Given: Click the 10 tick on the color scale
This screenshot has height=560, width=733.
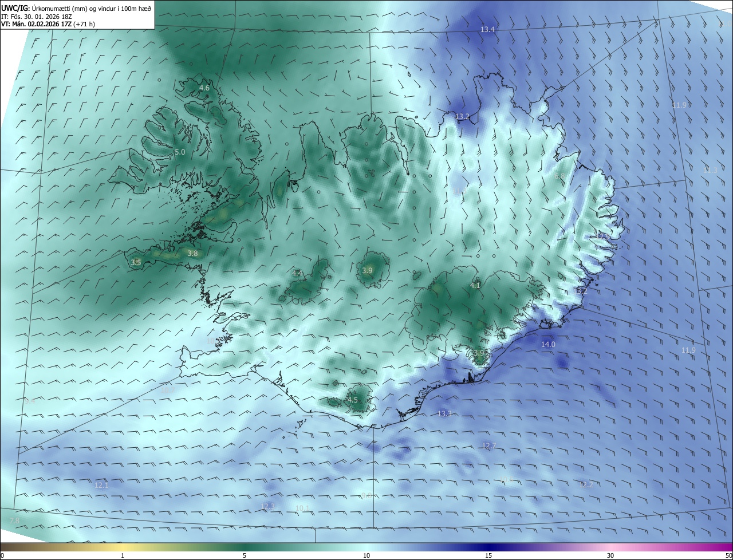Looking at the screenshot, I should click(366, 555).
